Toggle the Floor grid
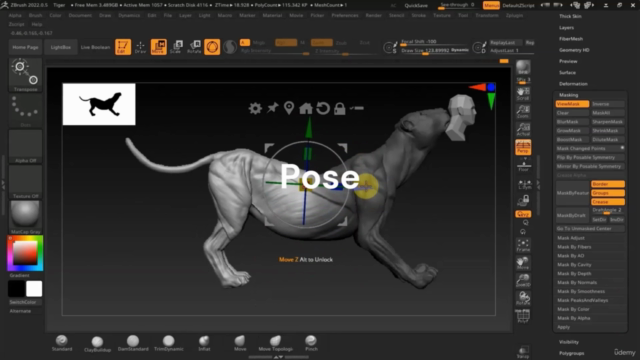This screenshot has height=360, width=640. (523, 166)
